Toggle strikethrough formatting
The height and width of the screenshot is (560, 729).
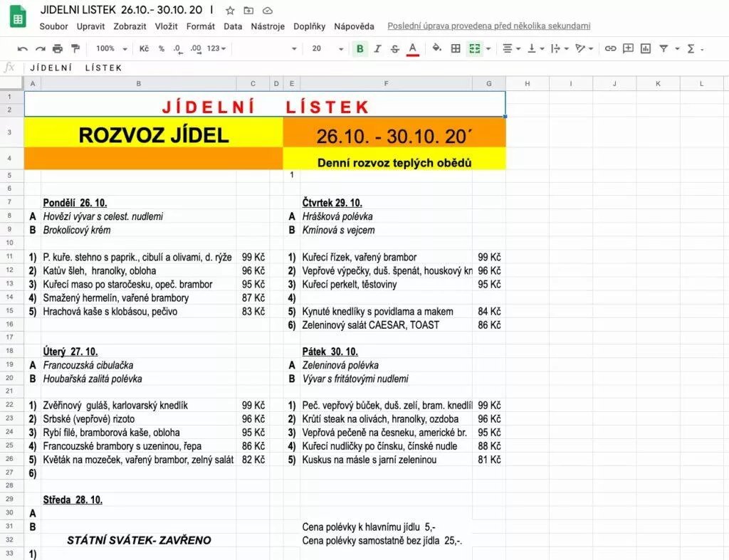tap(394, 48)
